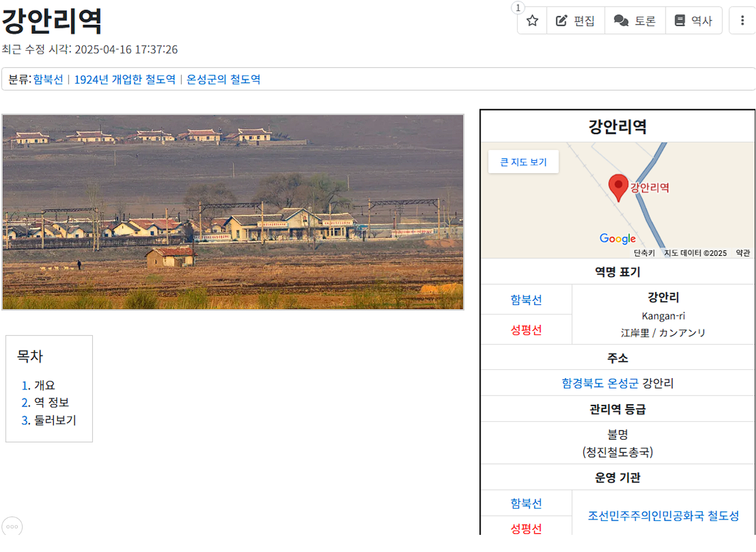Open 1924년 개업한 철도역 category
The image size is (756, 552).
pos(125,79)
